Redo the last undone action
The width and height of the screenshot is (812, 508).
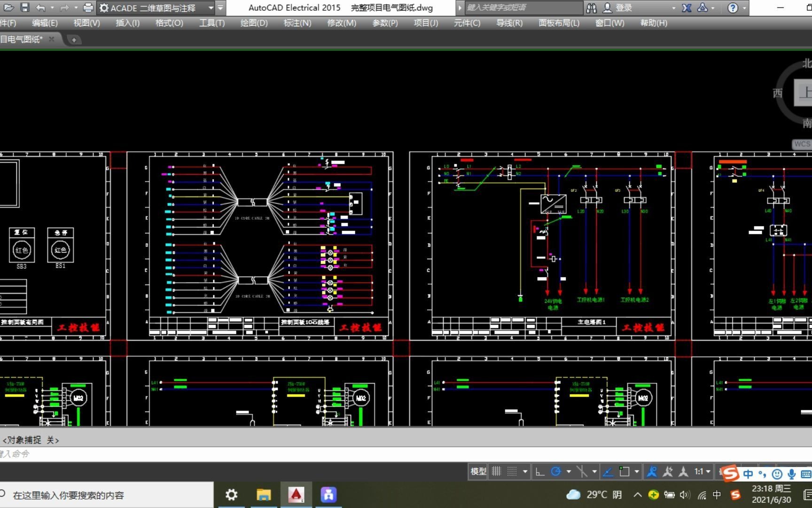64,8
